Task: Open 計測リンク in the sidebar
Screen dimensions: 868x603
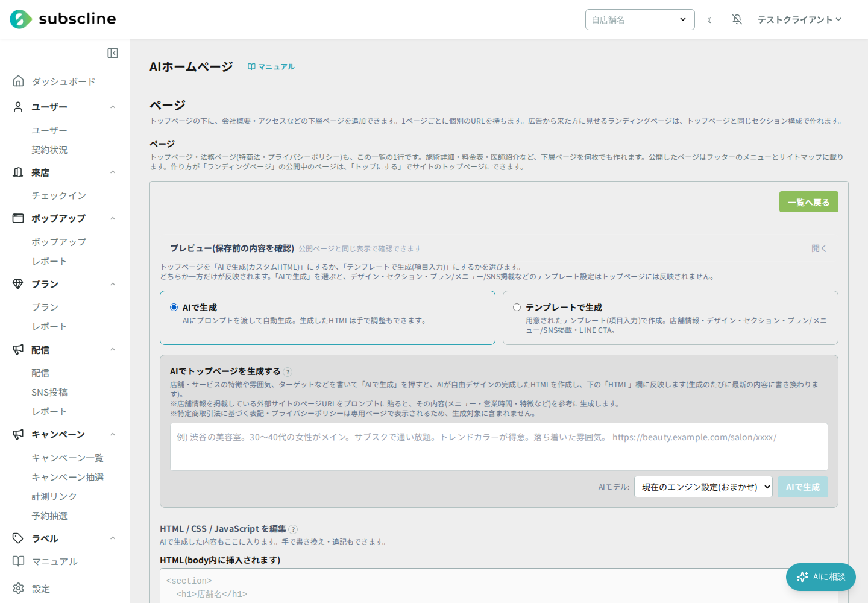Action: pos(54,496)
